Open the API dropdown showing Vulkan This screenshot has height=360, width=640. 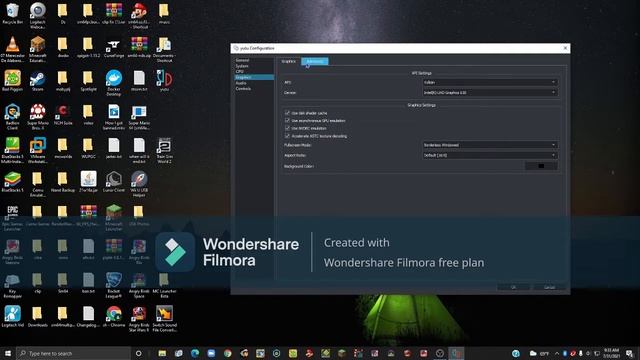tap(490, 82)
